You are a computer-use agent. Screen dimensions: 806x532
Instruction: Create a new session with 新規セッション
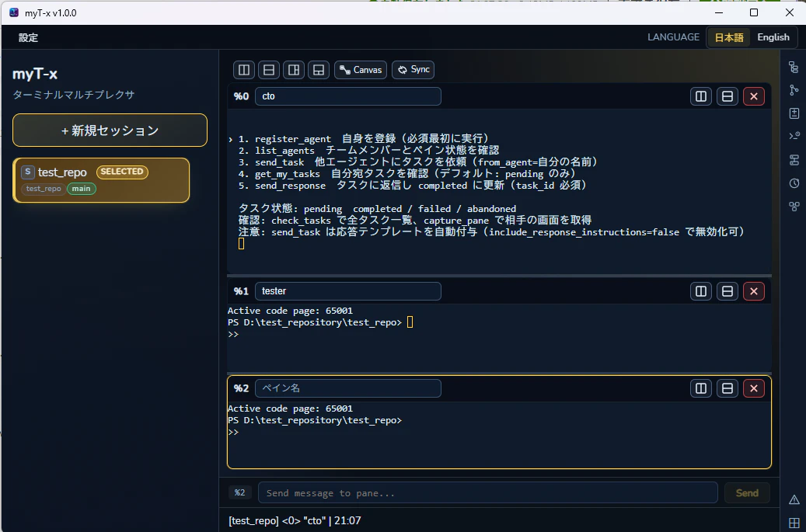(x=110, y=130)
